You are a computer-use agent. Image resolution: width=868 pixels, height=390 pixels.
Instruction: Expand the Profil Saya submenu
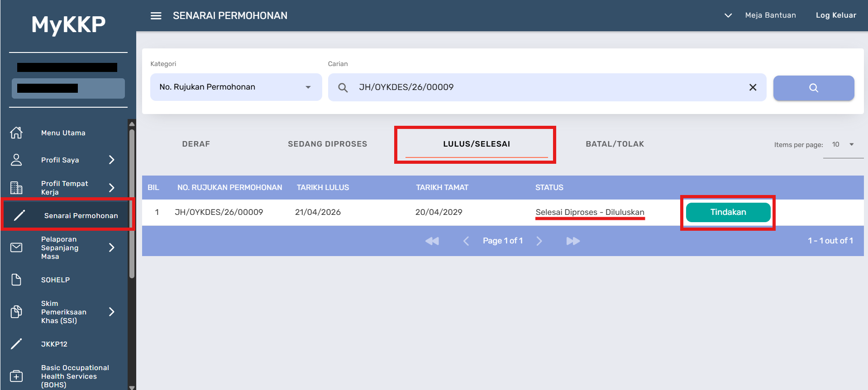click(x=111, y=160)
